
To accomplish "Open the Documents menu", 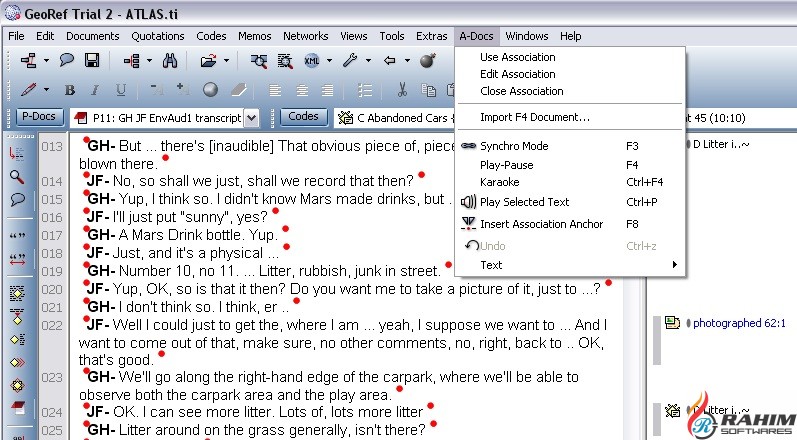I will point(93,36).
